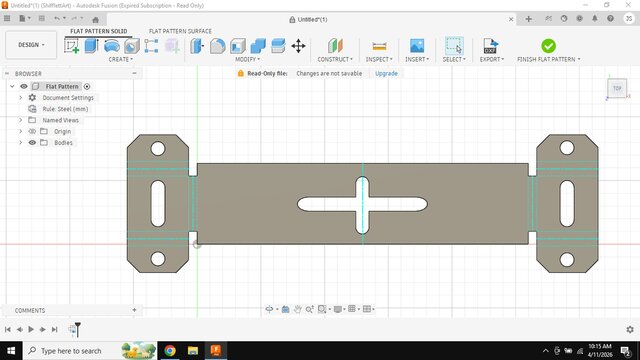Click the Construct plane icon
This screenshot has height=360, width=640.
coord(335,46)
